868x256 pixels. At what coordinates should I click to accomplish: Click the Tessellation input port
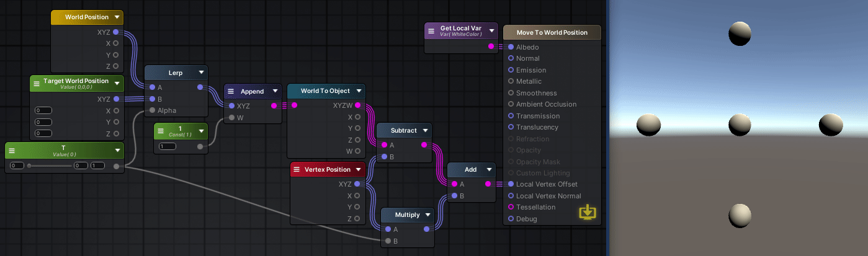511,207
